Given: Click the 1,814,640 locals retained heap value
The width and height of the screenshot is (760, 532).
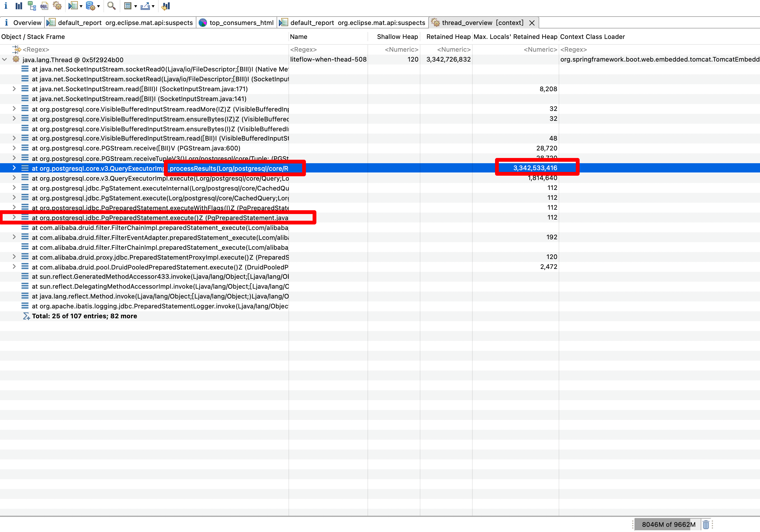Looking at the screenshot, I should tap(542, 178).
